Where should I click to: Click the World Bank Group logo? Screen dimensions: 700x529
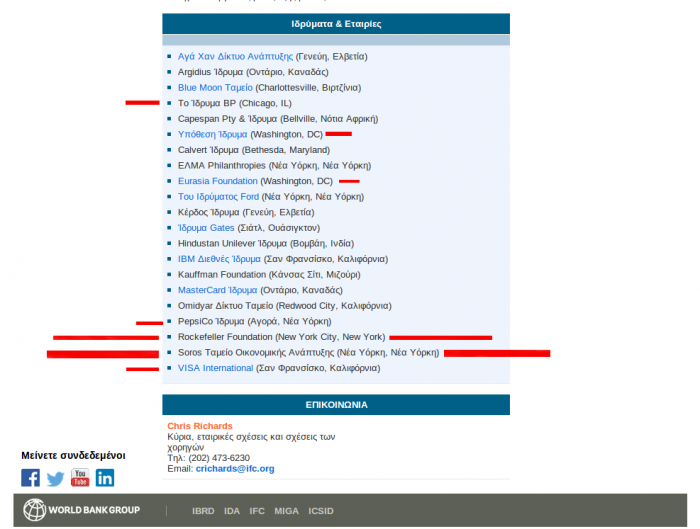pos(82,510)
